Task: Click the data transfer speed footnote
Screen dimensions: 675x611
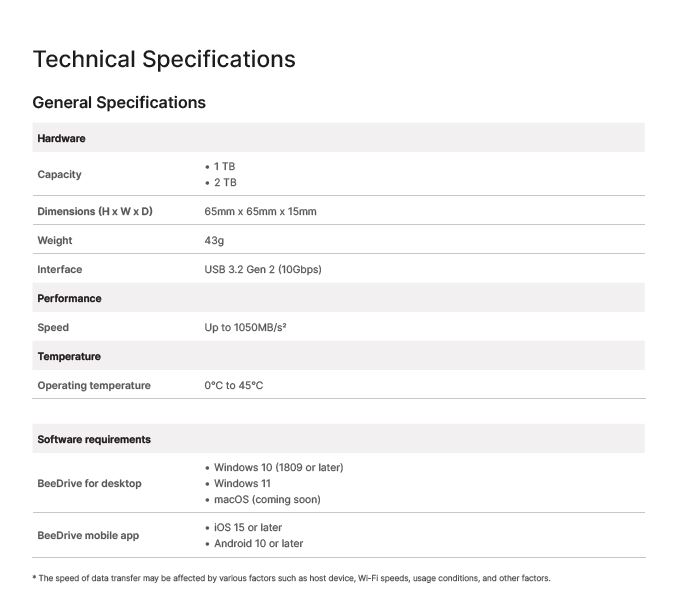Action: point(291,578)
